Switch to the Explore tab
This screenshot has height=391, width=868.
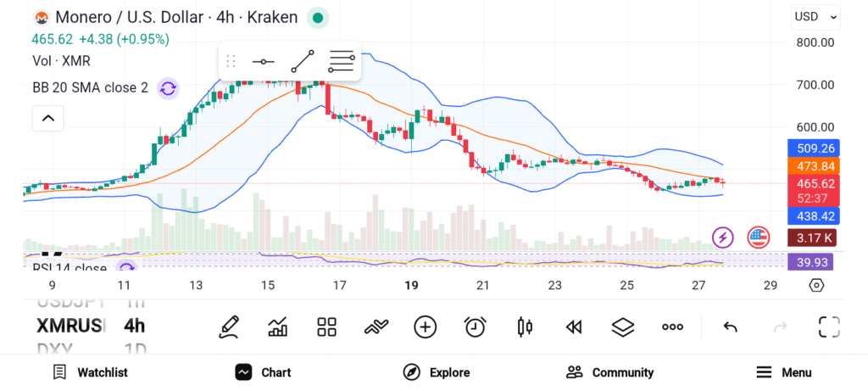coord(437,372)
